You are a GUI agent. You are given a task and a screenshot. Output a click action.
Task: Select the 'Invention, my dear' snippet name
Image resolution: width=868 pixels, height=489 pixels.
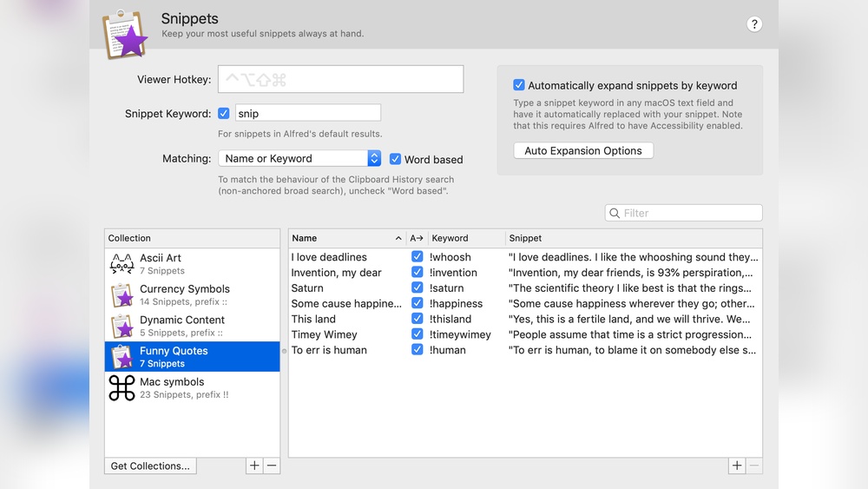[336, 273]
